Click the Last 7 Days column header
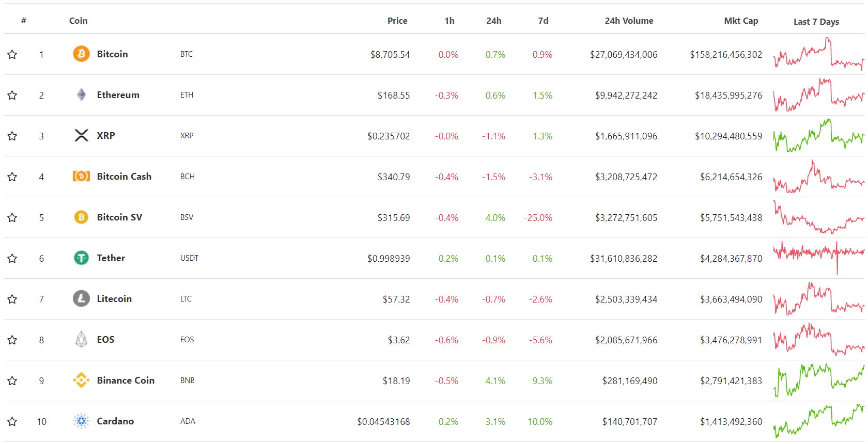 (x=816, y=22)
